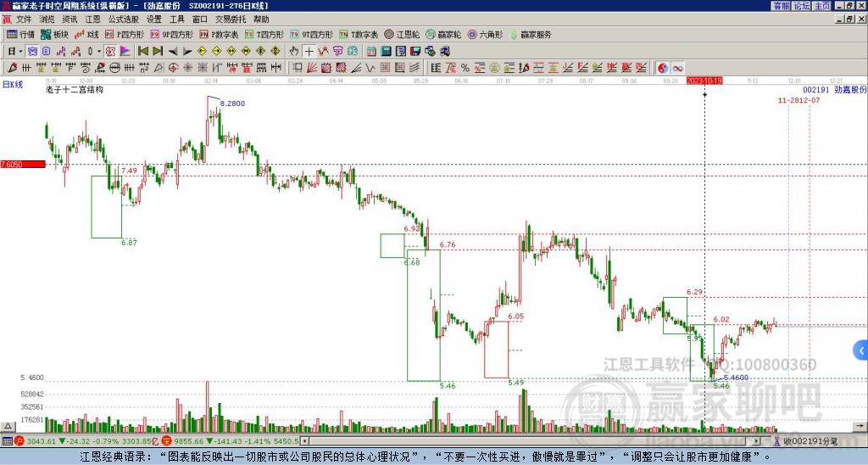Open the P四方形 square tool
The width and height of the screenshot is (868, 465).
pyautogui.click(x=125, y=35)
